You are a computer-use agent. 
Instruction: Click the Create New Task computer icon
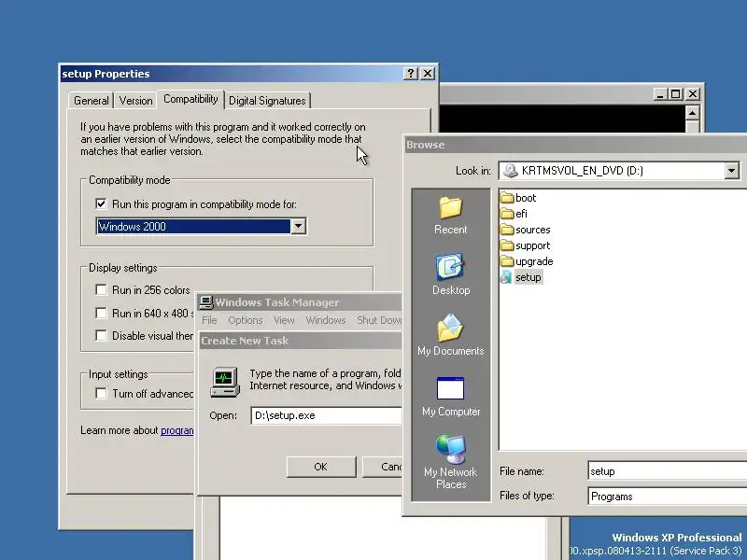pos(224,382)
